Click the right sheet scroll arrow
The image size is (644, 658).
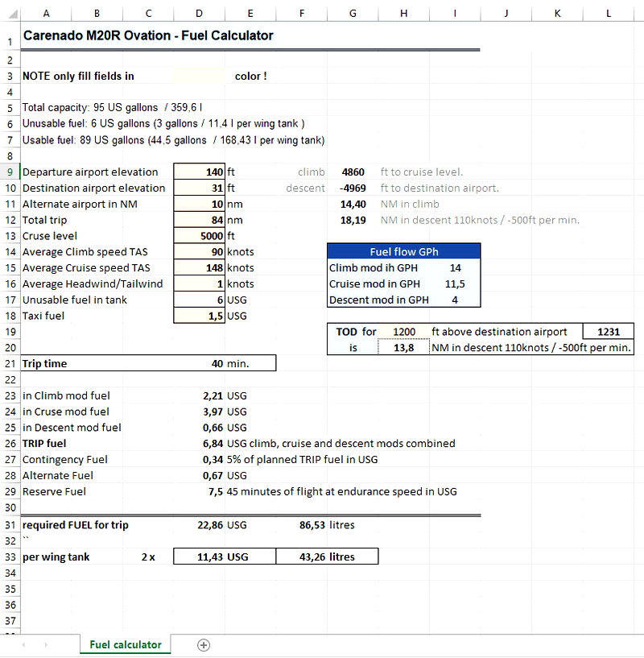46,645
